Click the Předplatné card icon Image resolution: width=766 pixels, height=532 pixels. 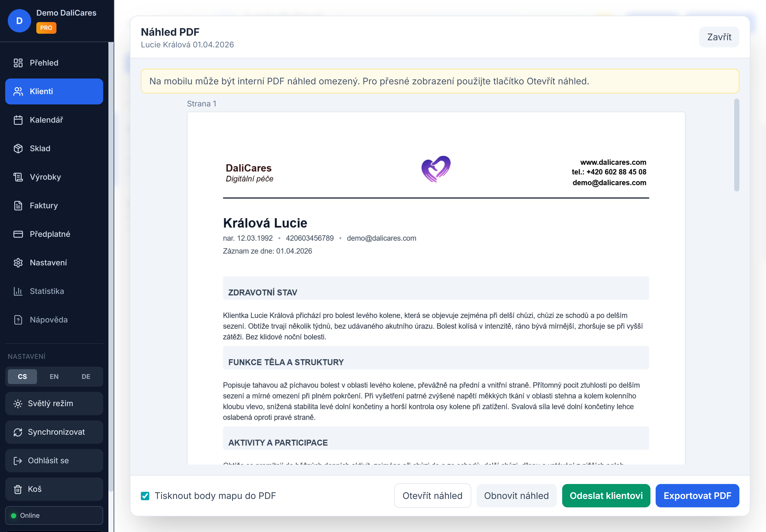18,234
